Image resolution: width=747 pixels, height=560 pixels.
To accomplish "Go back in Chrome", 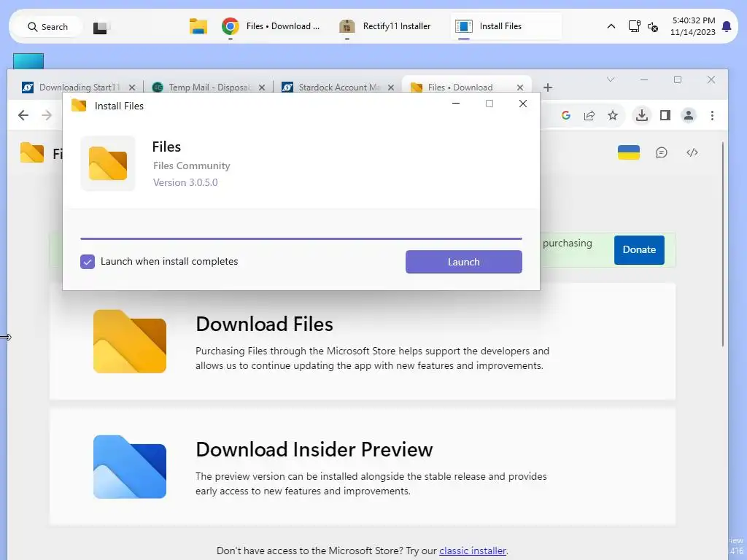I will (23, 115).
